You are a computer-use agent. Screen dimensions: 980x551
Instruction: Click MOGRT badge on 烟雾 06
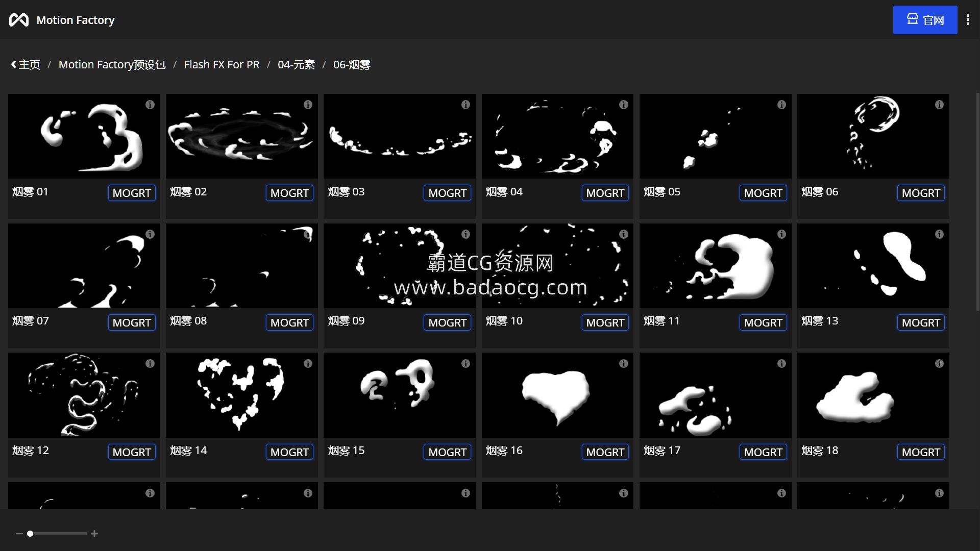(921, 193)
